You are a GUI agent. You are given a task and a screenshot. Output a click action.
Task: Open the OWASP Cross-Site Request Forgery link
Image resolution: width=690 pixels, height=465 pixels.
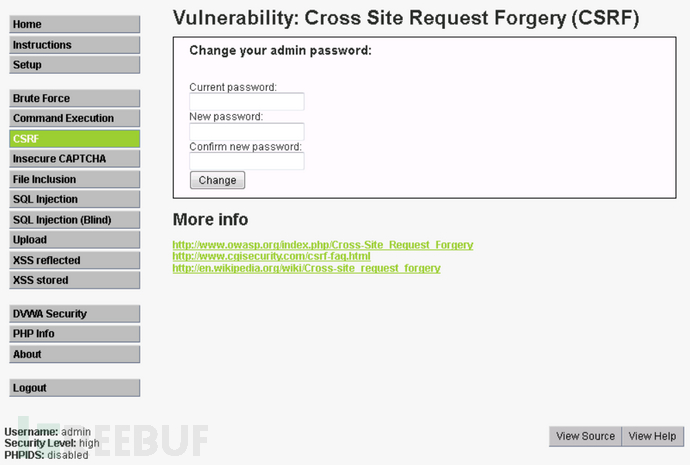[x=323, y=245]
